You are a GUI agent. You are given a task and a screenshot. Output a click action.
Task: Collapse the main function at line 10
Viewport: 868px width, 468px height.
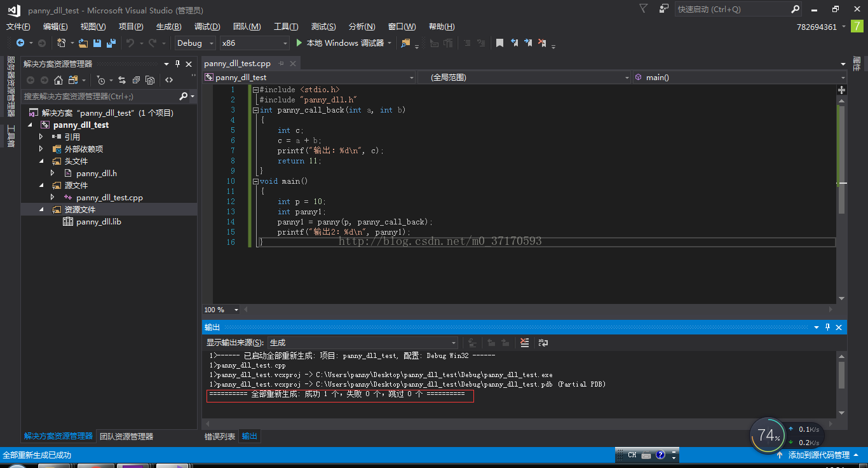tap(255, 181)
